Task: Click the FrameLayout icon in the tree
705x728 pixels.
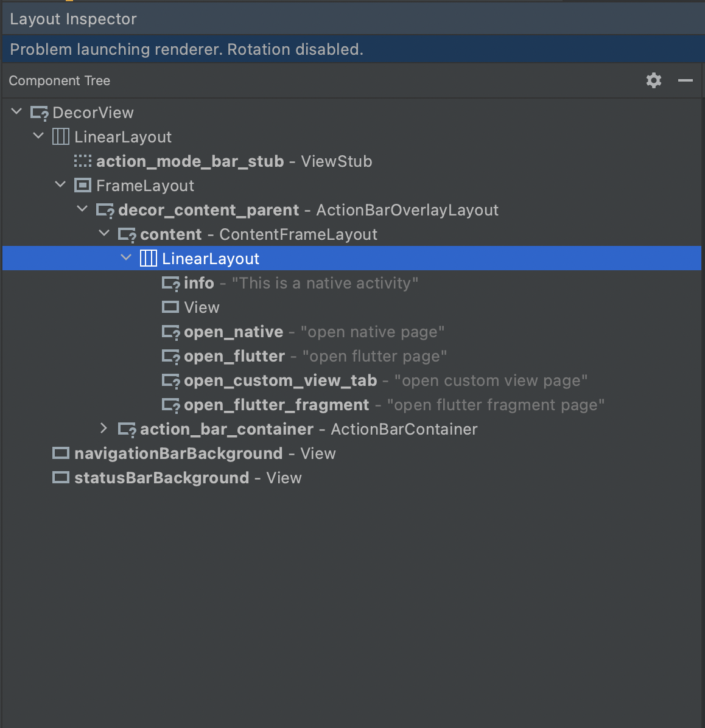Action: [83, 185]
